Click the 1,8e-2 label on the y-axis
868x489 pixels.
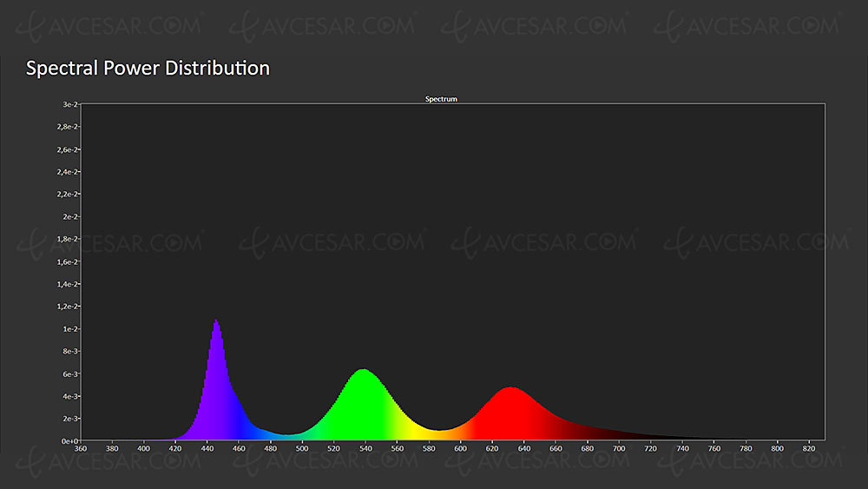click(67, 239)
